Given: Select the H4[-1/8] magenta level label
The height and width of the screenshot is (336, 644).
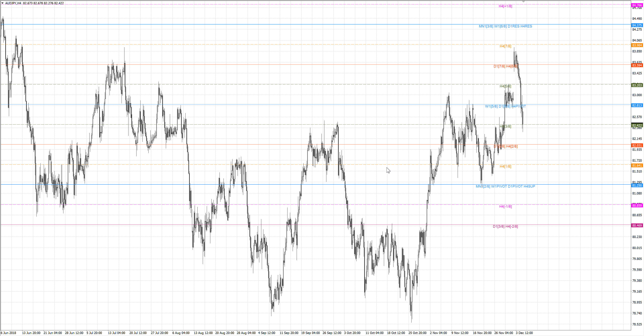Looking at the screenshot, I should tap(505, 207).
